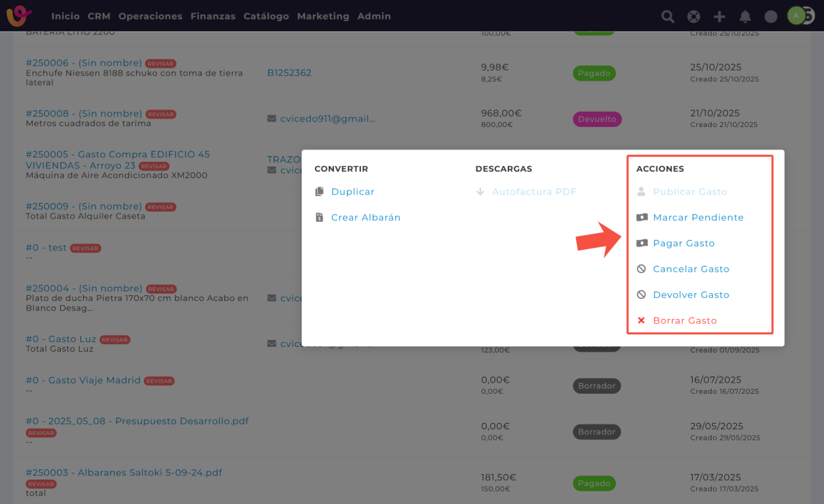Open the Operaciones menu
Image resolution: width=824 pixels, height=504 pixels.
point(150,16)
